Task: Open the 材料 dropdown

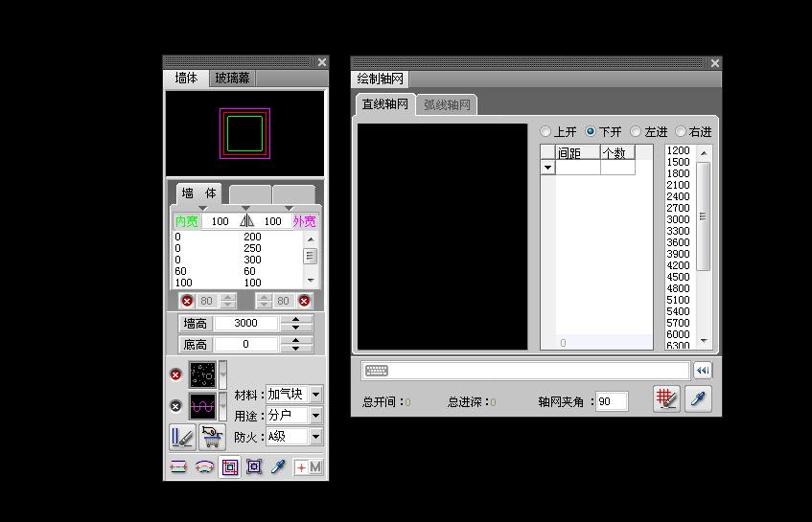Action: point(315,395)
